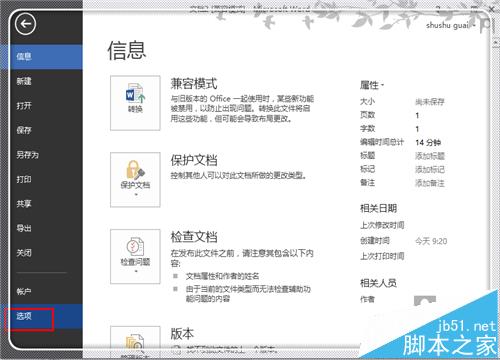Viewport: 500px width, 360px height.
Task: Click the Convert (转换) Word icon button
Action: coord(135,103)
